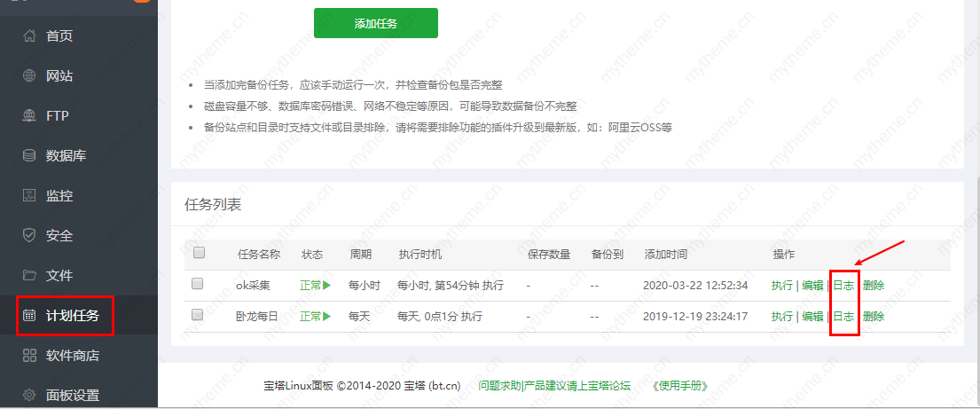This screenshot has width=980, height=409.
Task: Toggle the select-all checkbox in table header
Action: 199,253
